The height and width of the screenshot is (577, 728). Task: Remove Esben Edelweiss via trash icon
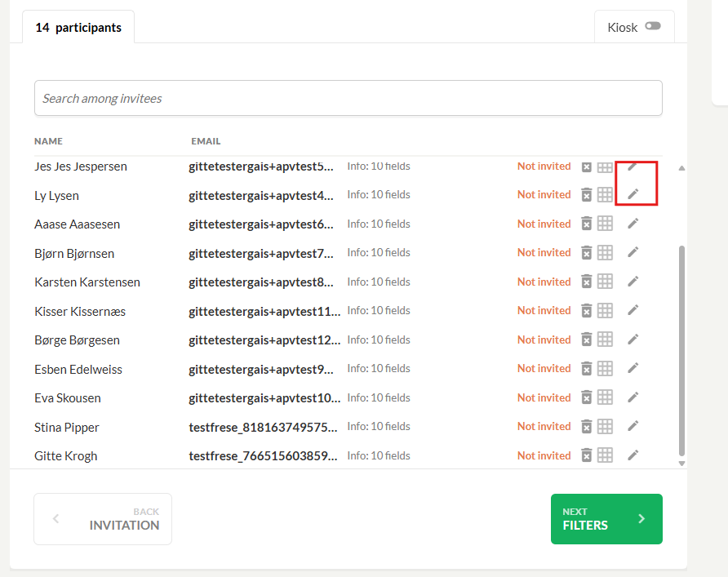(x=586, y=369)
